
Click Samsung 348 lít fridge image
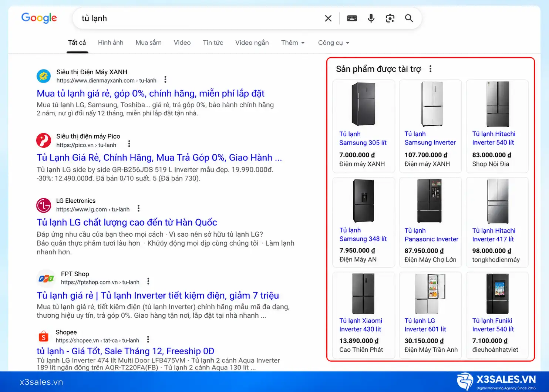tap(364, 200)
